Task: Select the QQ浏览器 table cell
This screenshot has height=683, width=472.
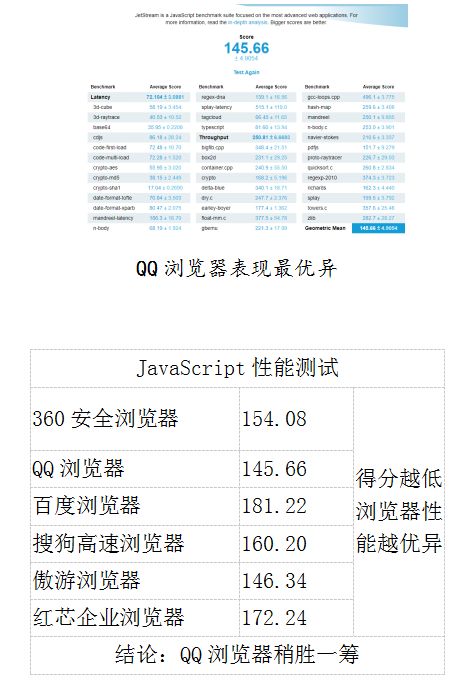Action: click(x=135, y=469)
